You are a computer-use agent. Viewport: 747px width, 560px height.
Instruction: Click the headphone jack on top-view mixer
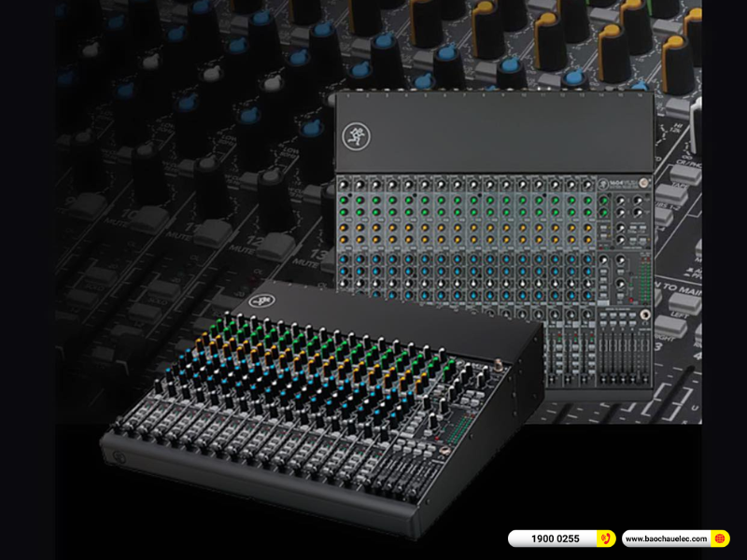click(x=644, y=314)
